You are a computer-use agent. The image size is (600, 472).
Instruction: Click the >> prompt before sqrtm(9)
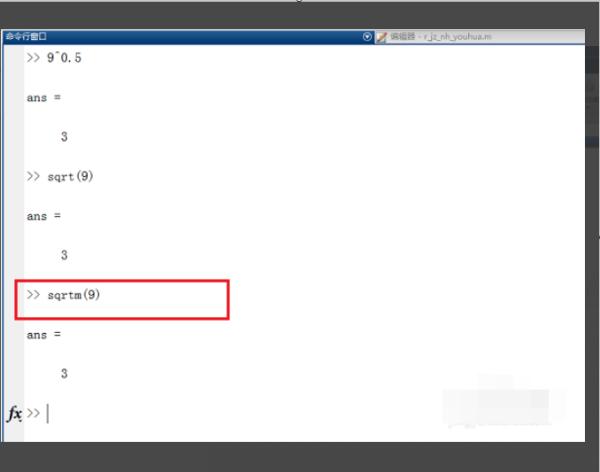point(33,295)
